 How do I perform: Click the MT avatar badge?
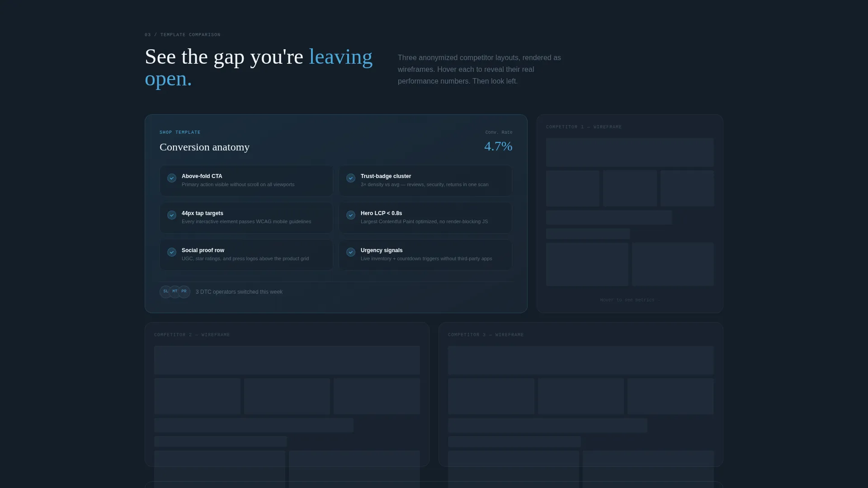tap(175, 291)
